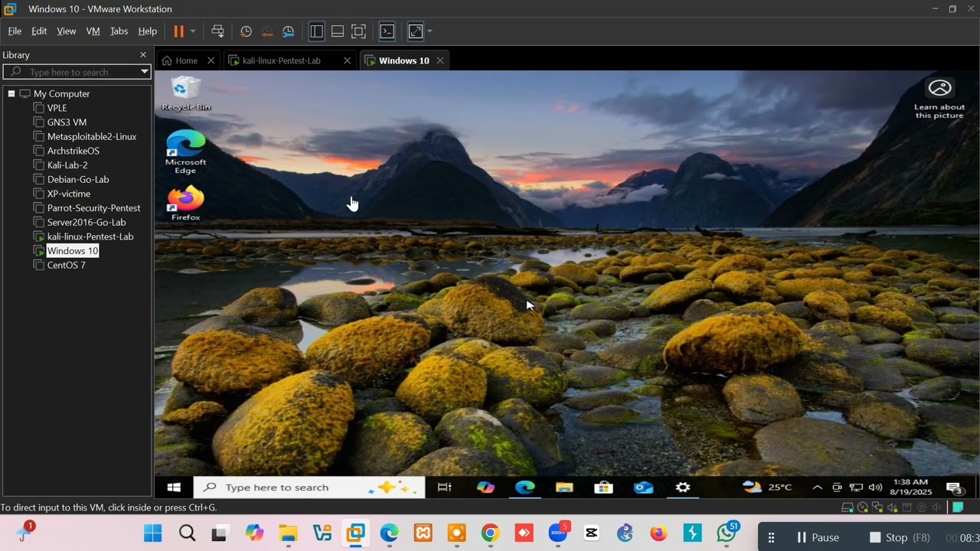980x551 pixels.
Task: Switch to kali-linux-Pentest-Lab tab
Action: 282,60
